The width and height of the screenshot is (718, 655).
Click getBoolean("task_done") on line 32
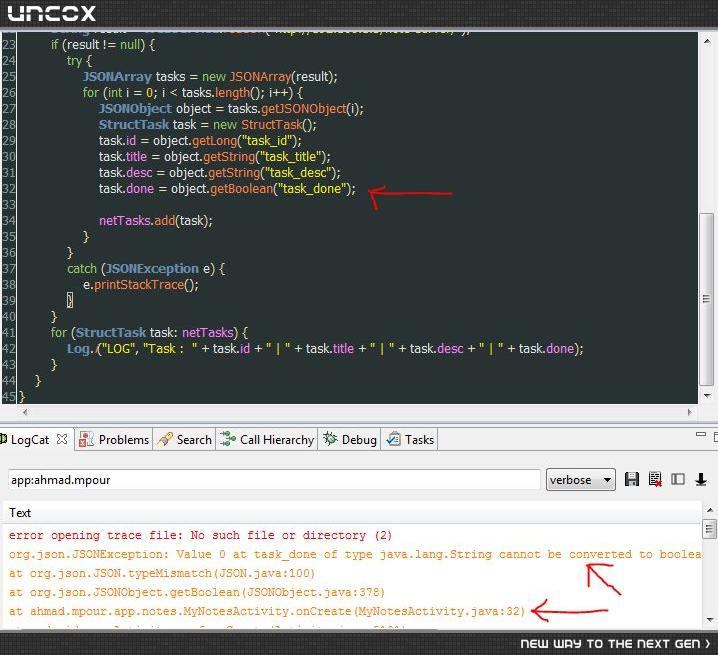(x=283, y=189)
